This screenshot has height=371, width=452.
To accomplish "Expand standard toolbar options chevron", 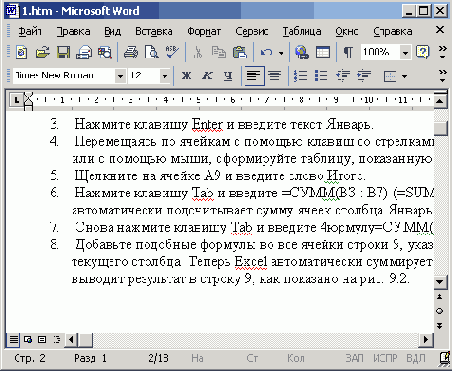I will [x=443, y=52].
